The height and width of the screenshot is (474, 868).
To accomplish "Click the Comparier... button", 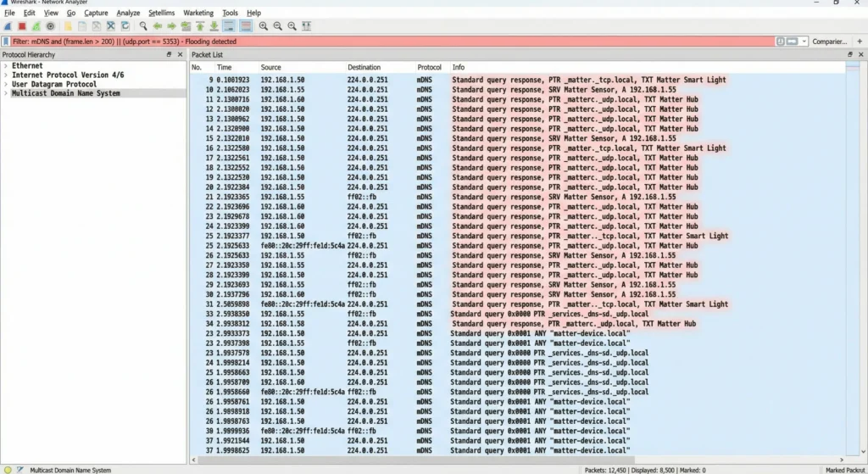I will (x=829, y=42).
